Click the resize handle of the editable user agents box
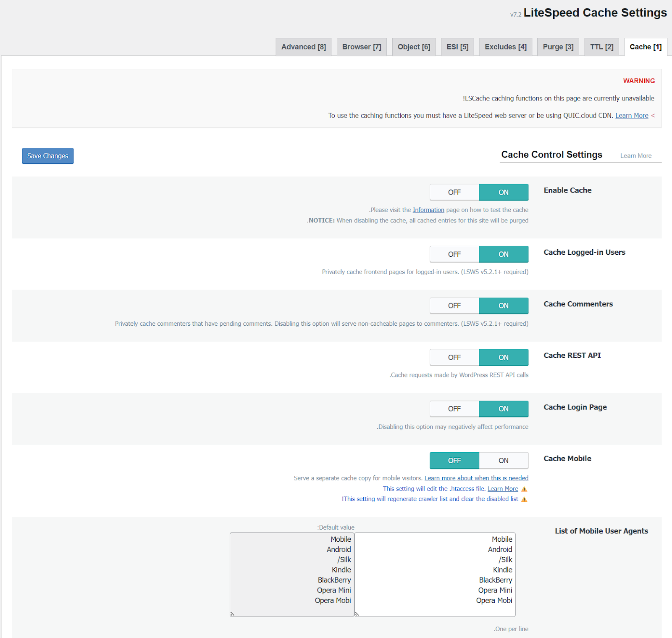Viewport: 672px width, 638px height. [x=357, y=614]
